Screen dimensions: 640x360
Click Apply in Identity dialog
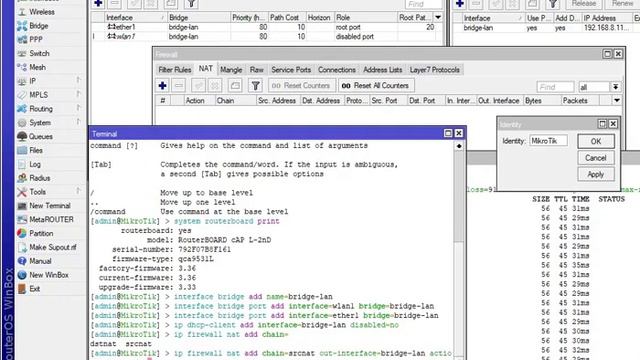(x=596, y=174)
